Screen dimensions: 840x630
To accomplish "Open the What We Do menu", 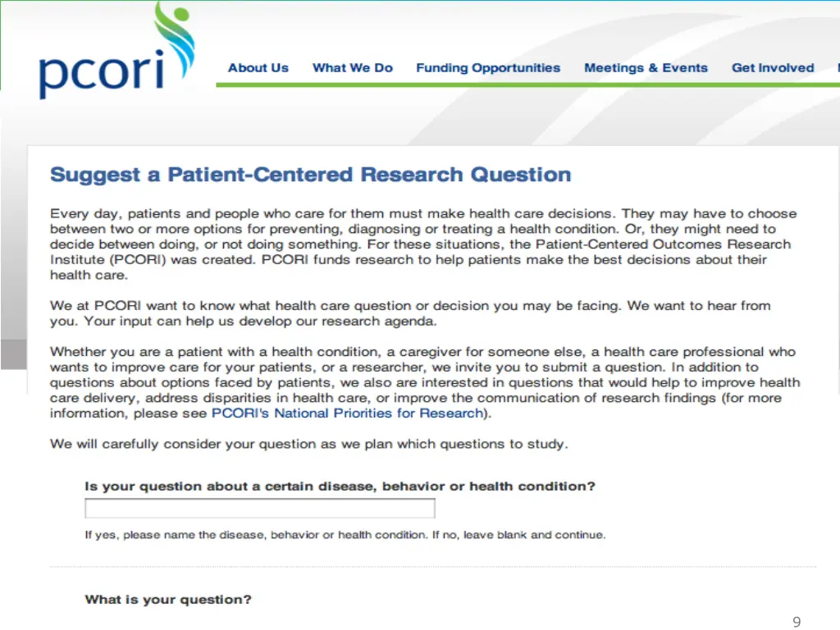I will 353,68.
